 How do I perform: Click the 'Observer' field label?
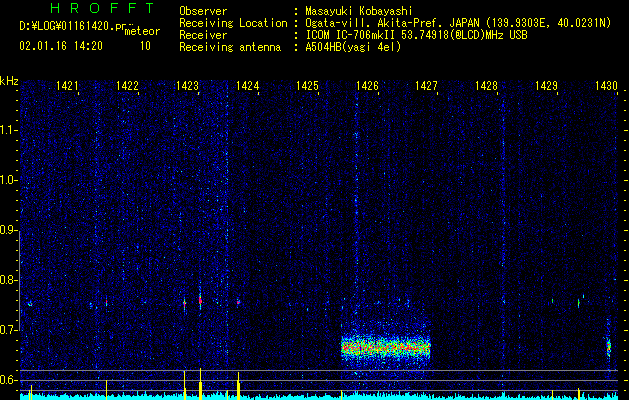click(203, 11)
